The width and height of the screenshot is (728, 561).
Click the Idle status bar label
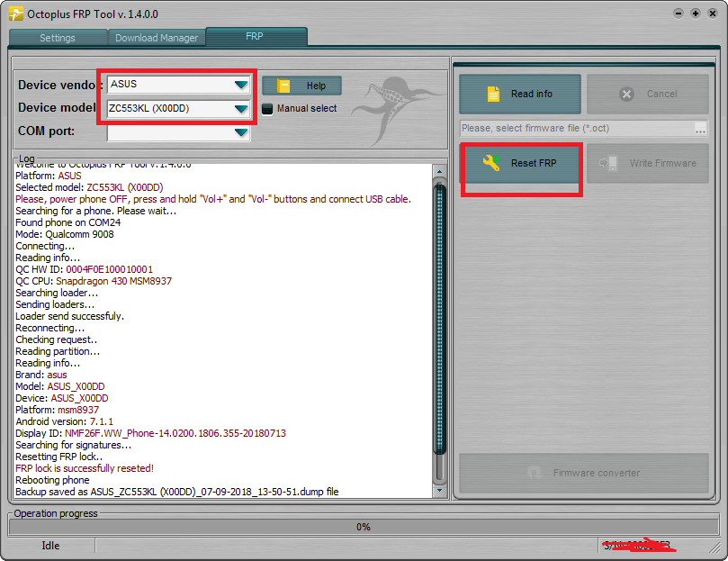click(x=50, y=545)
